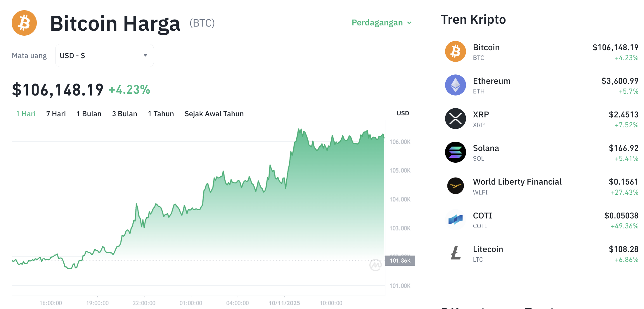Image resolution: width=644 pixels, height=309 pixels.
Task: Select the Litecoin icon
Action: 455,254
